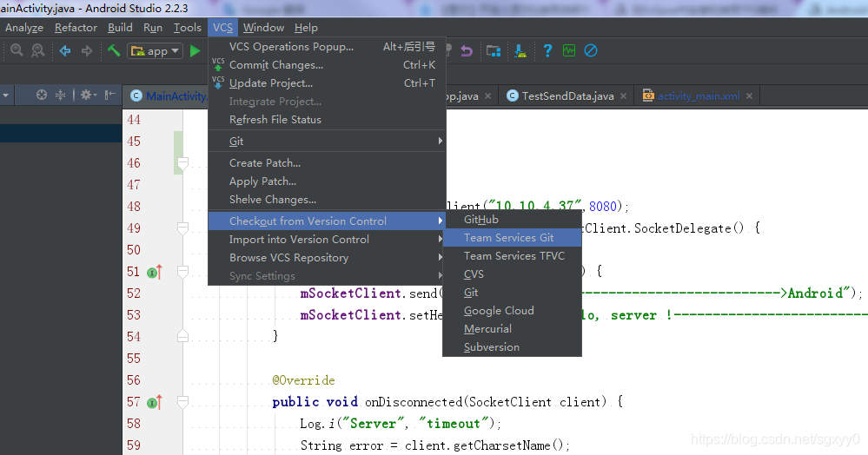Open the Help menu
The height and width of the screenshot is (455, 868).
306,28
